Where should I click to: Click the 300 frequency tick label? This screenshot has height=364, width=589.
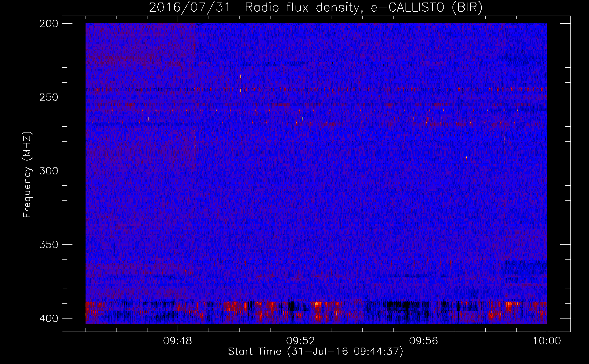coord(48,171)
